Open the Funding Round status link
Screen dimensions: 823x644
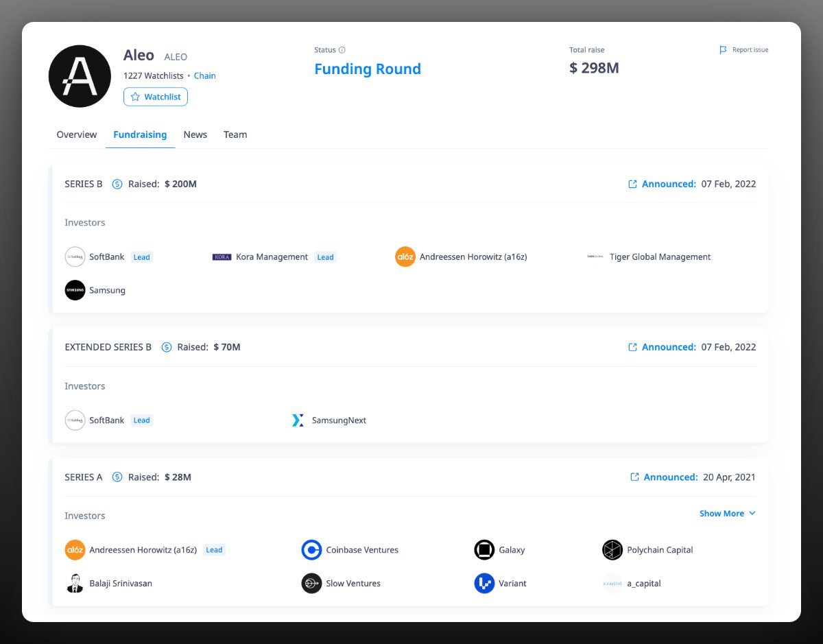tap(368, 69)
